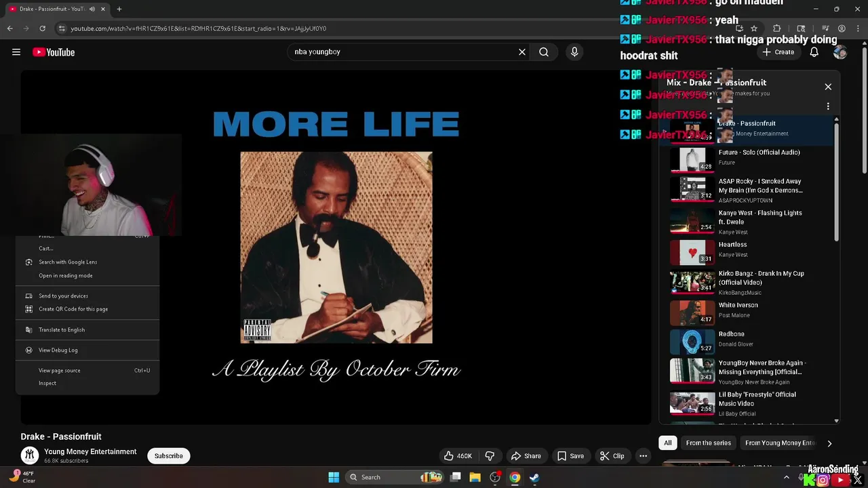Viewport: 868px width, 488px height.
Task: Install app icon in address bar
Action: coord(739,28)
